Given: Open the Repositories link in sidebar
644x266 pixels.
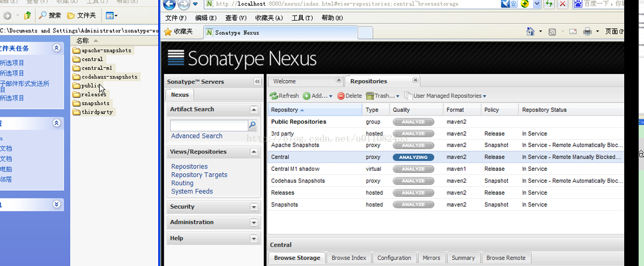Looking at the screenshot, I should coord(189,167).
